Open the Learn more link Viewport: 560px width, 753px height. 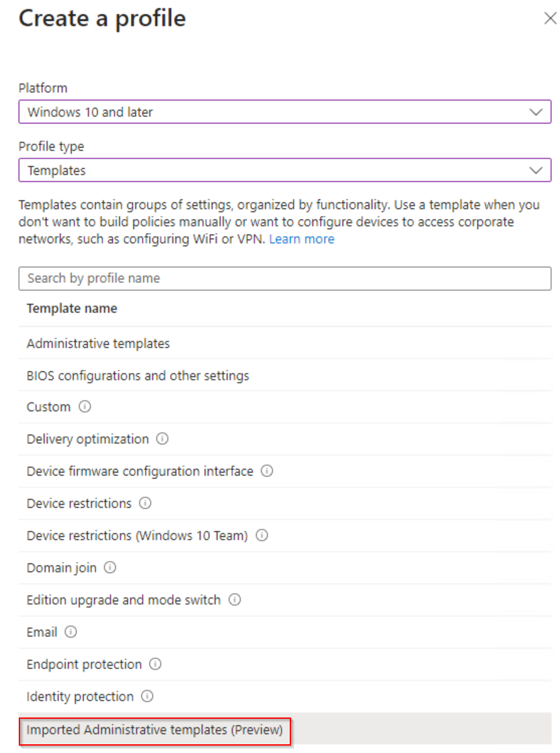(x=302, y=239)
